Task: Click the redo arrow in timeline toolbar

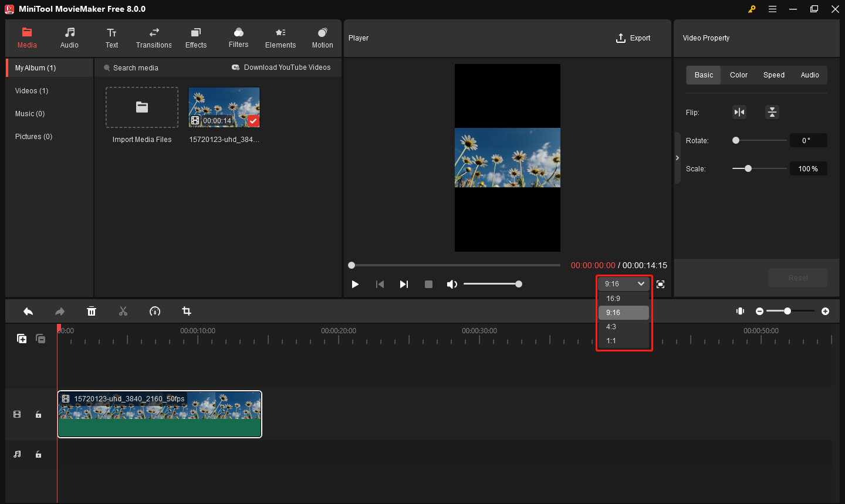Action: point(60,312)
